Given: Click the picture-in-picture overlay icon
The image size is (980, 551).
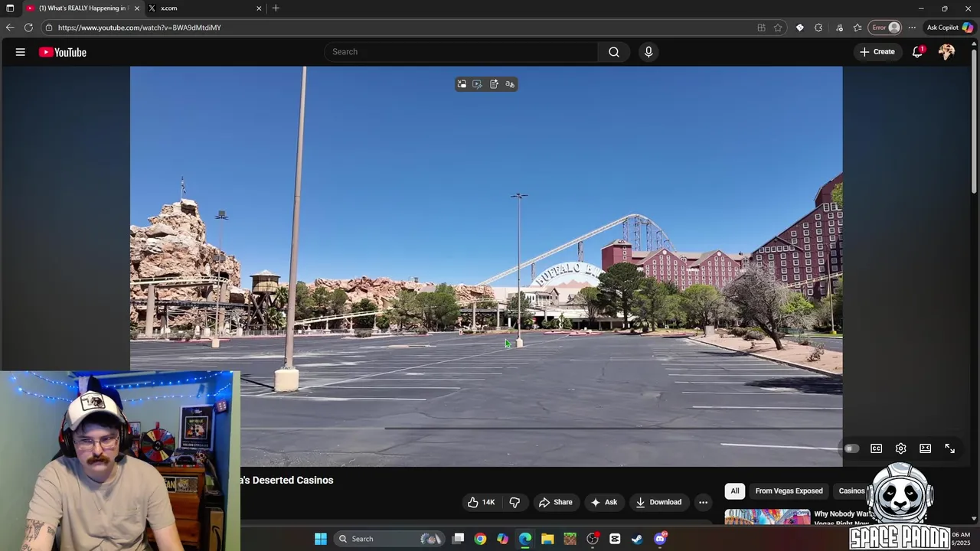Looking at the screenshot, I should (x=462, y=84).
